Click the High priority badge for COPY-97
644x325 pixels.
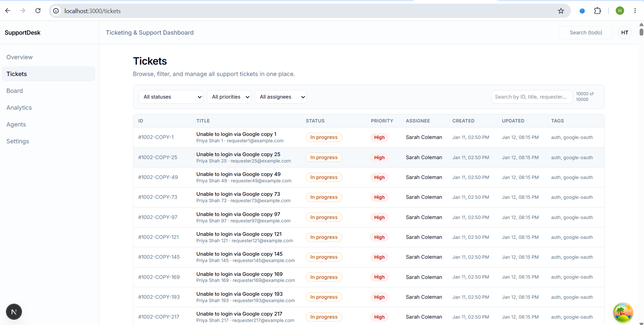click(x=379, y=217)
